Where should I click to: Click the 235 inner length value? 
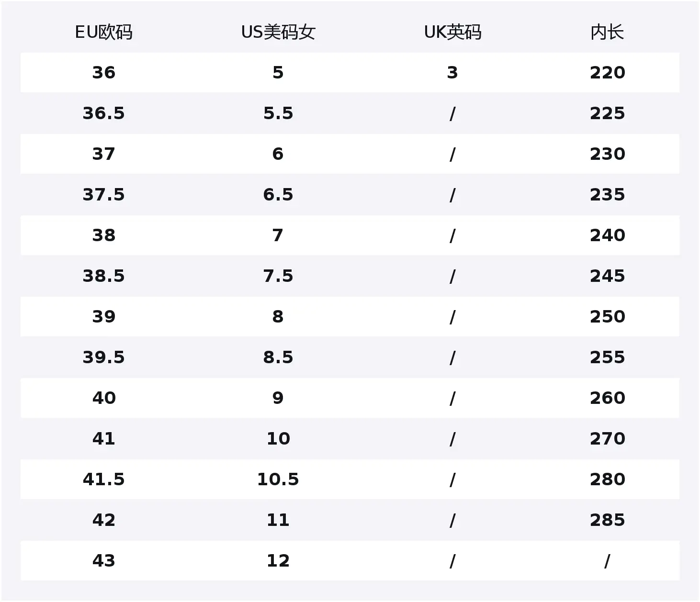tap(607, 195)
